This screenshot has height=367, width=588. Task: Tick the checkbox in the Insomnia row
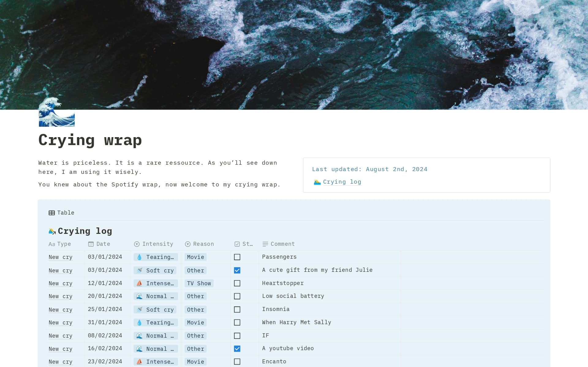(x=237, y=309)
